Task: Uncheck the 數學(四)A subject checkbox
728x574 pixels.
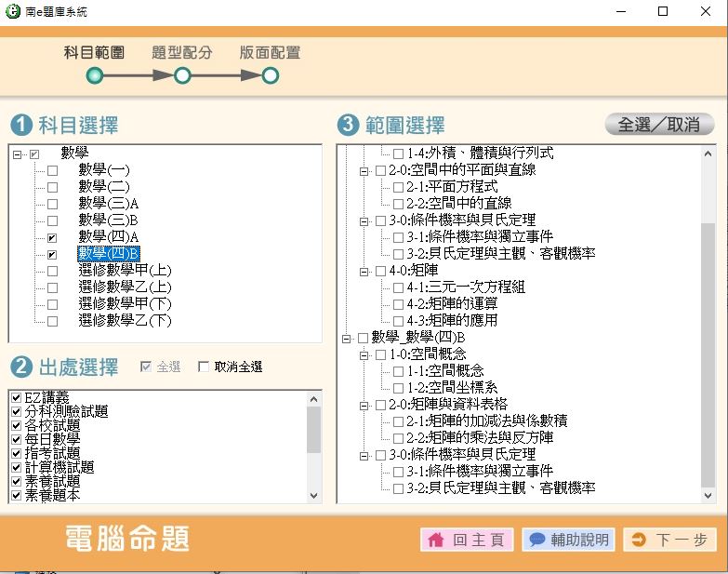Action: pyautogui.click(x=52, y=237)
